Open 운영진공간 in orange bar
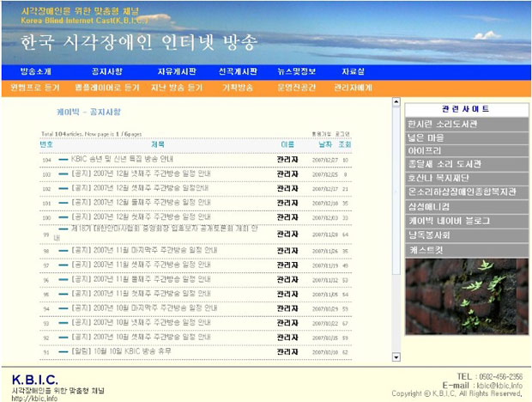 pos(296,88)
